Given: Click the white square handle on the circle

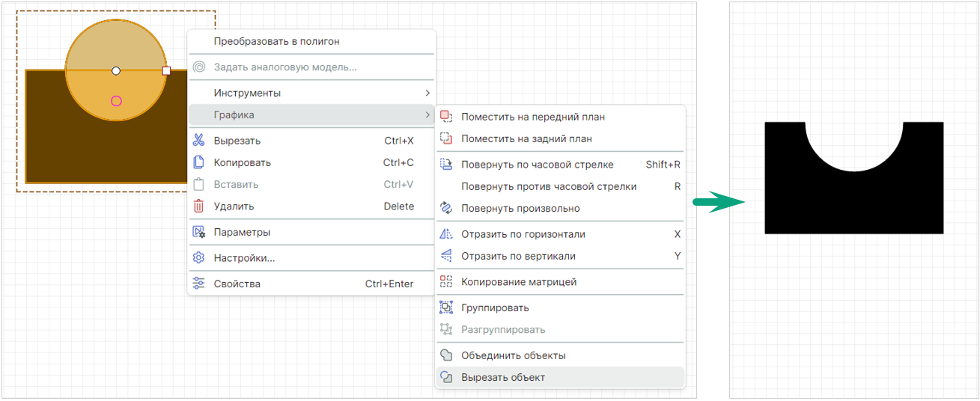Looking at the screenshot, I should click(x=166, y=71).
